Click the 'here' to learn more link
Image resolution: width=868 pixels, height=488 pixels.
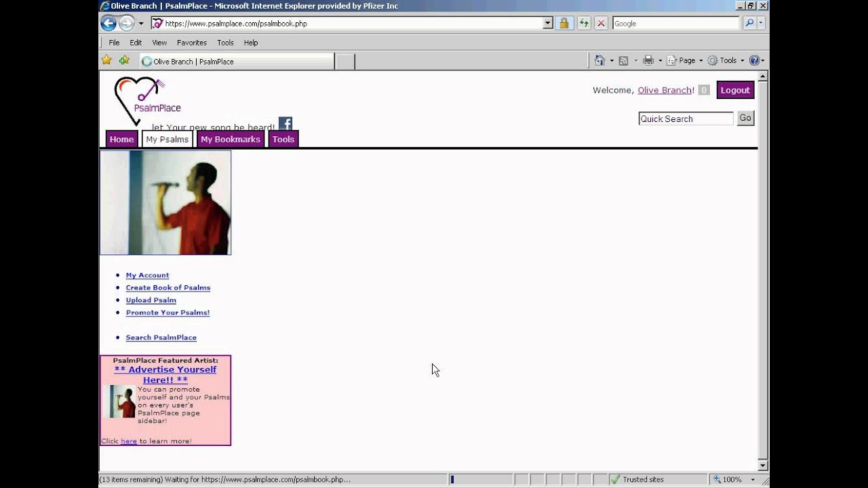(x=129, y=441)
